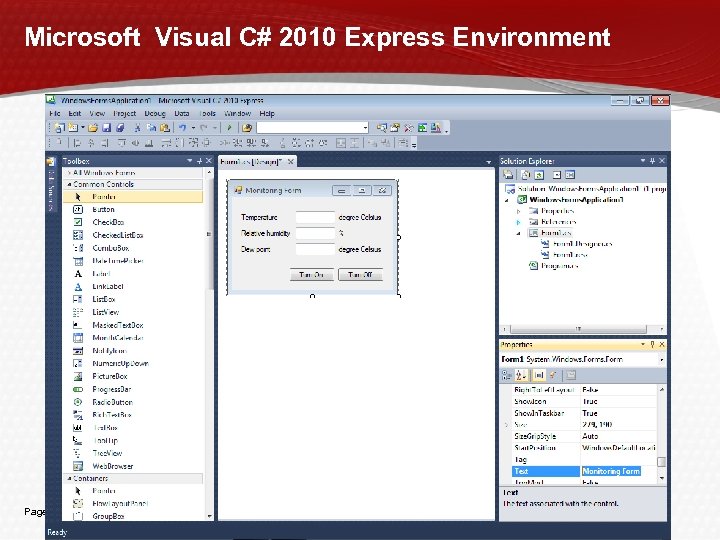The width and height of the screenshot is (720, 540).
Task: Click the Pointer tool under Common Controls
Action: click(x=133, y=197)
